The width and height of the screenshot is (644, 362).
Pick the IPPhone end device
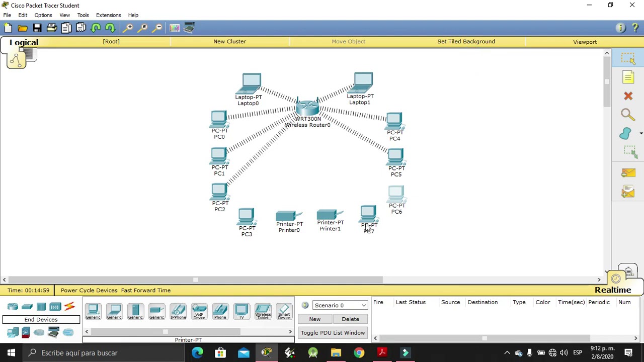tap(178, 312)
